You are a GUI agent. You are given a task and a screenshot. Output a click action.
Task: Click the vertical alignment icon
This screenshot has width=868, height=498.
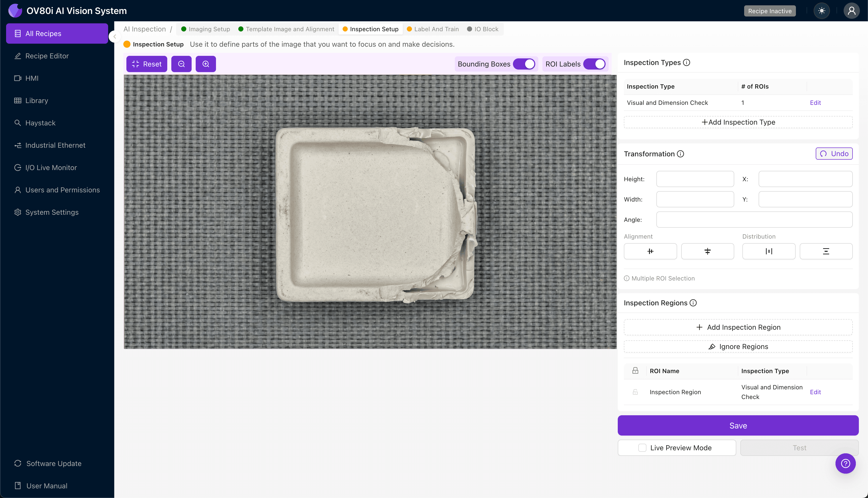pos(707,251)
